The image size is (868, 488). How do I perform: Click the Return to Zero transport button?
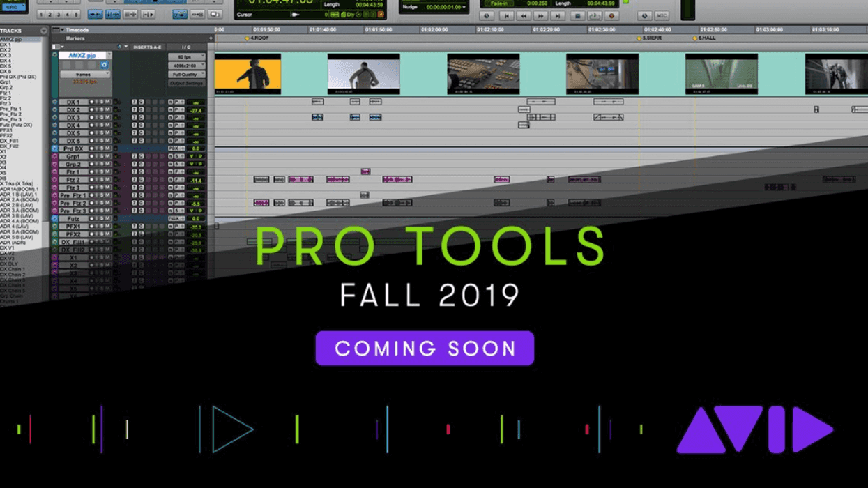[507, 15]
